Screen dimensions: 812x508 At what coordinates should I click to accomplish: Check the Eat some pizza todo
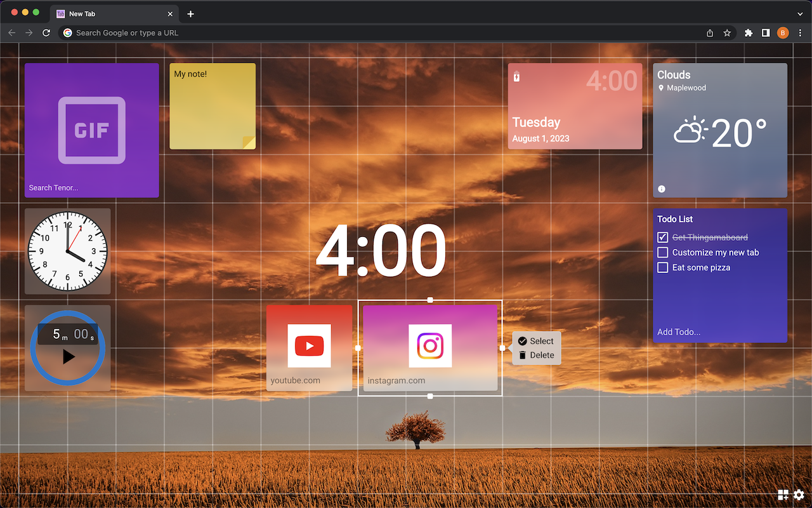[x=663, y=268]
